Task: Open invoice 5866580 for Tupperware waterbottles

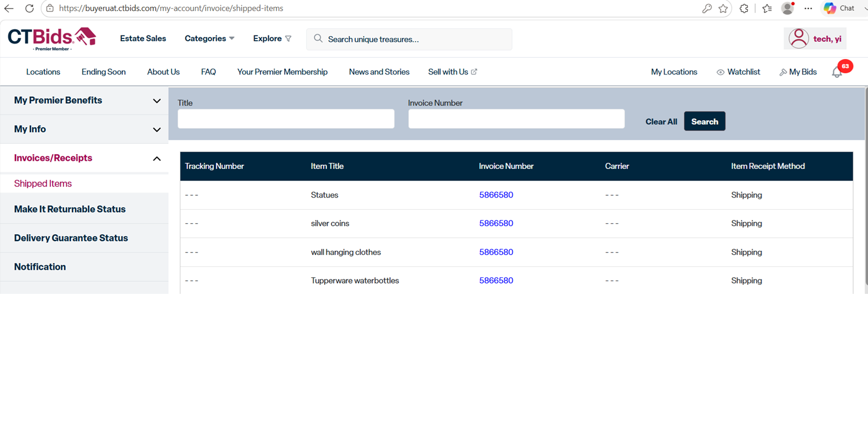Action: point(496,280)
